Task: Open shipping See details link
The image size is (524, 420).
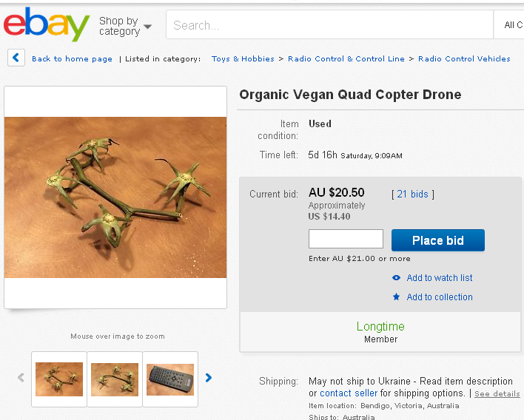Action: point(497,394)
